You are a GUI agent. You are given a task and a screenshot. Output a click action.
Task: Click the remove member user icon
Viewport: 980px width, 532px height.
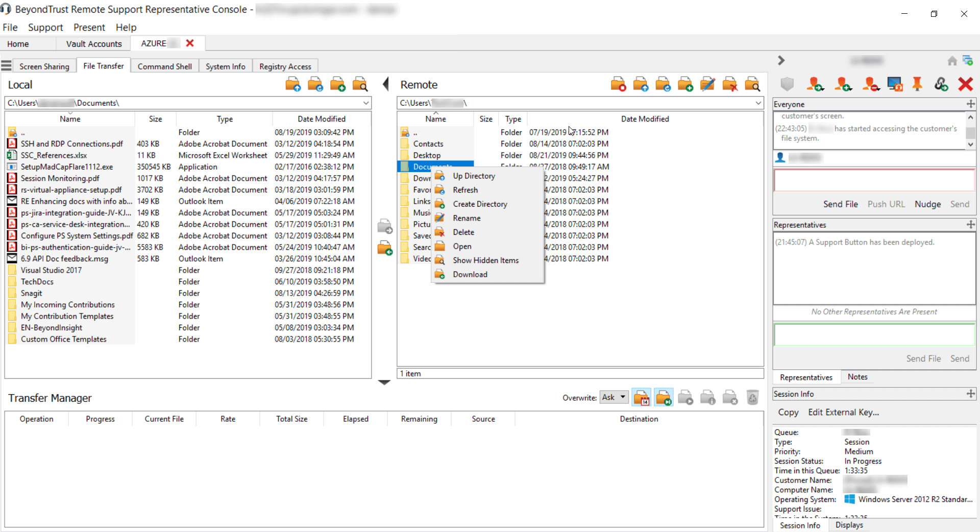871,84
